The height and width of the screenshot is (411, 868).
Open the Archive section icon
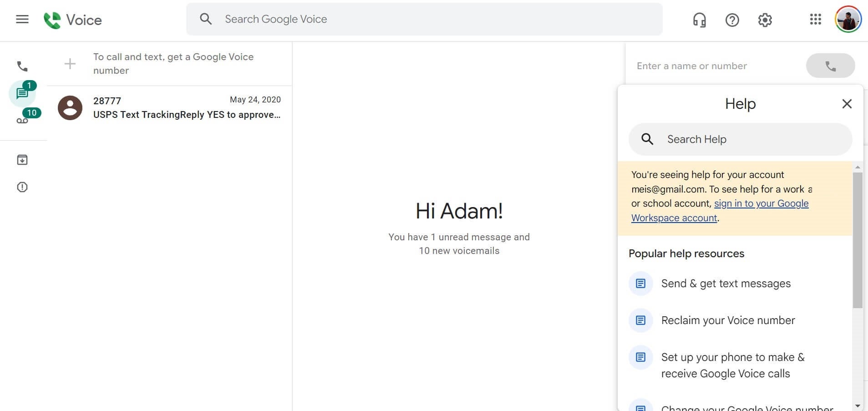(22, 160)
